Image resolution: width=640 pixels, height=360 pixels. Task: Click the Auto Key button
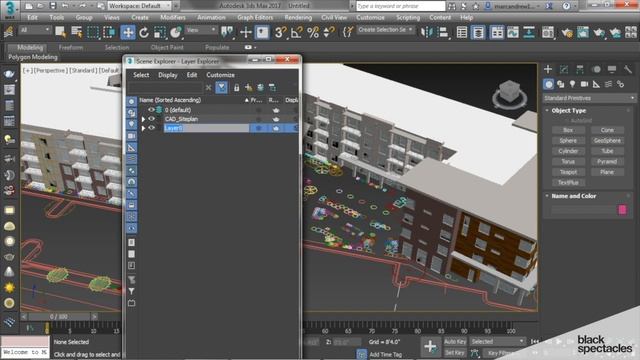pos(455,342)
